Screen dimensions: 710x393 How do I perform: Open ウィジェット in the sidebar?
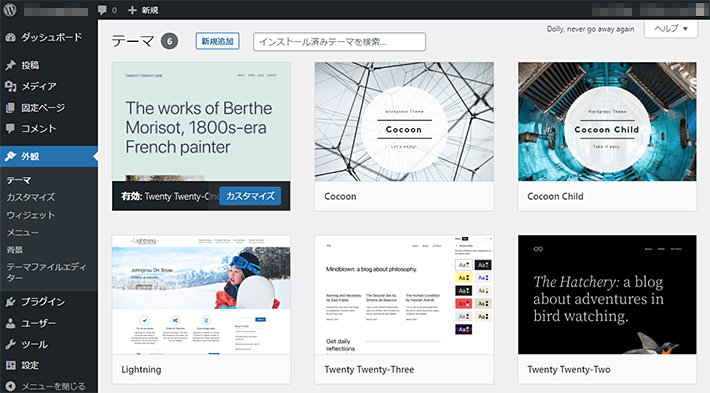(x=31, y=215)
